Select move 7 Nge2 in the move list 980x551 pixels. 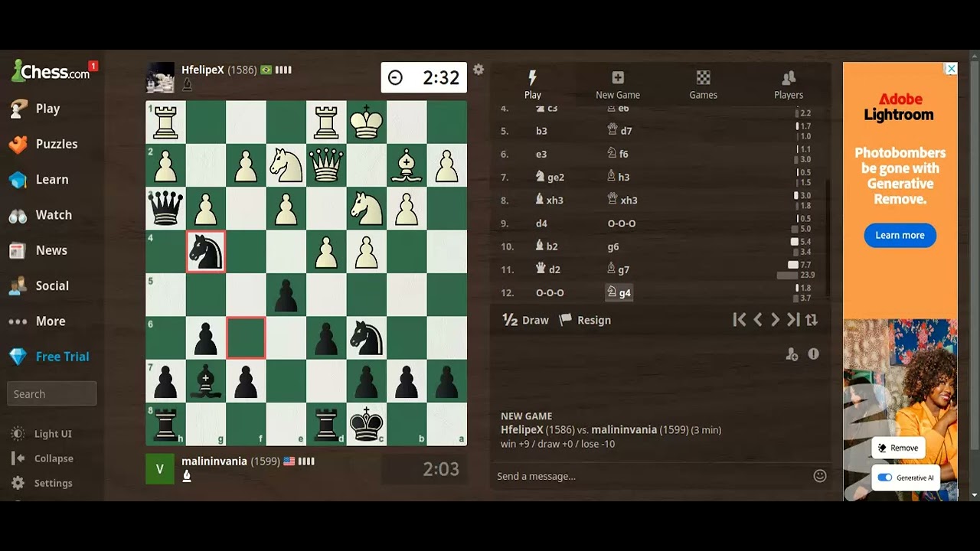click(x=550, y=177)
